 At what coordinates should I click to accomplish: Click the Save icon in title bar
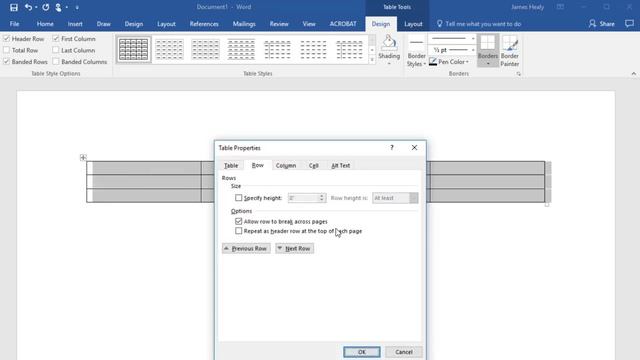[14, 7]
